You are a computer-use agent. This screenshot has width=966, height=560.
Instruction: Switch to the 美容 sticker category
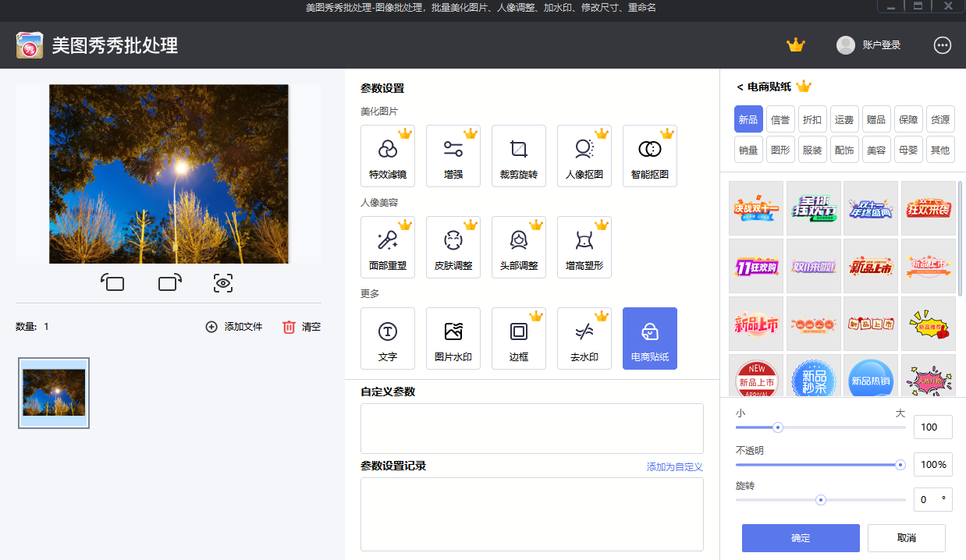(876, 149)
